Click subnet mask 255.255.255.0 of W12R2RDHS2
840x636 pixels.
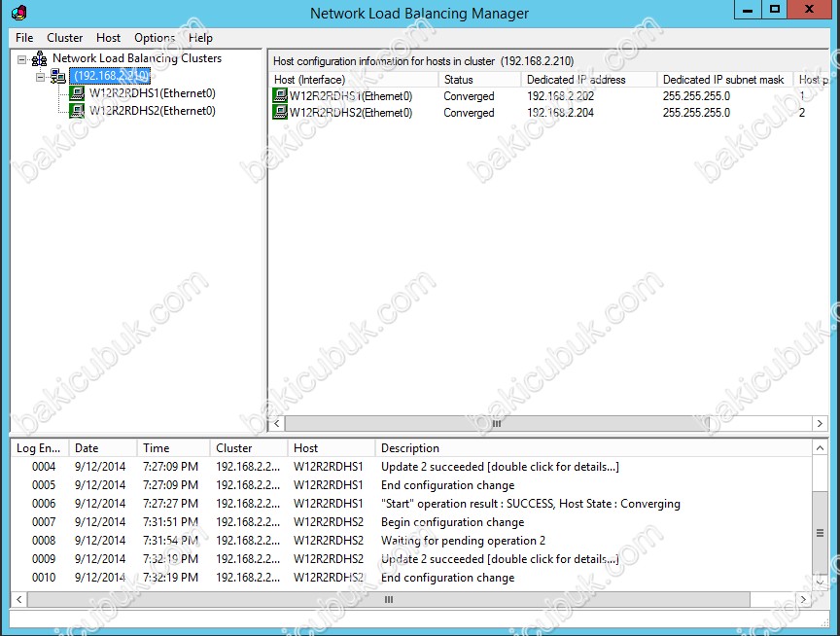(696, 113)
